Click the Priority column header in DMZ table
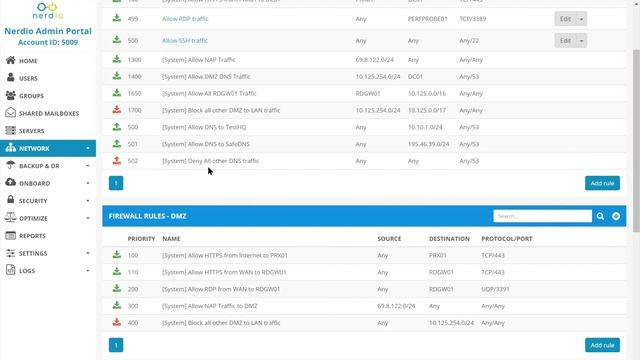Viewport: 640px width, 360px height. coord(141,239)
